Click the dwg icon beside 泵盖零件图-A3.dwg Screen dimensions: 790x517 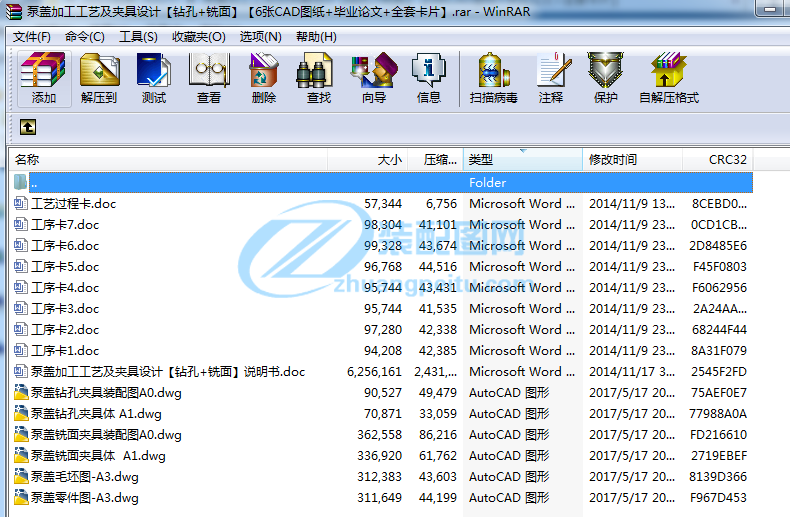pyautogui.click(x=21, y=497)
